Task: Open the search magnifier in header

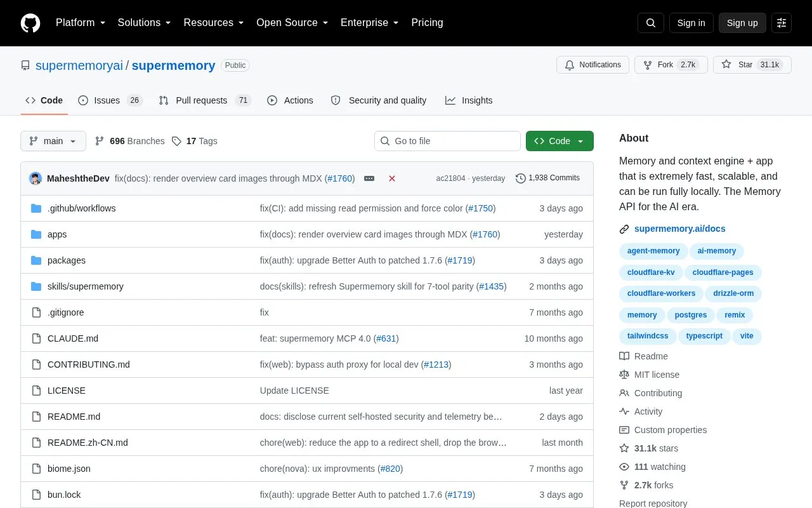Action: click(x=651, y=23)
